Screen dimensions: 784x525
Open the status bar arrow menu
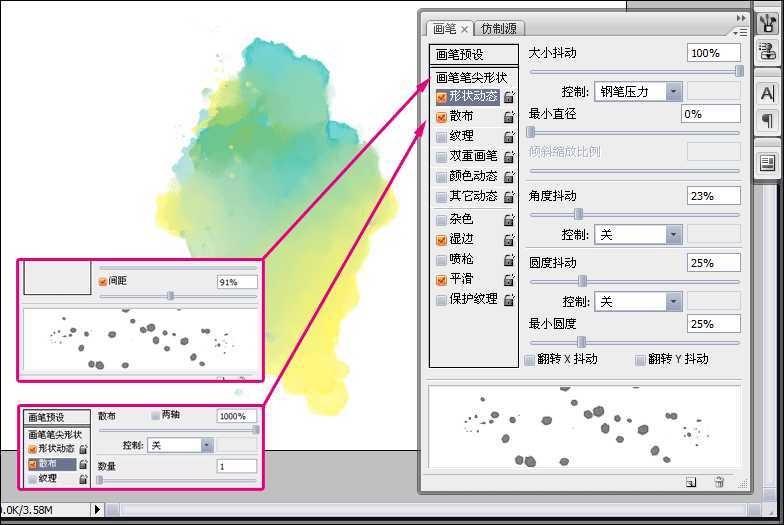[97, 510]
